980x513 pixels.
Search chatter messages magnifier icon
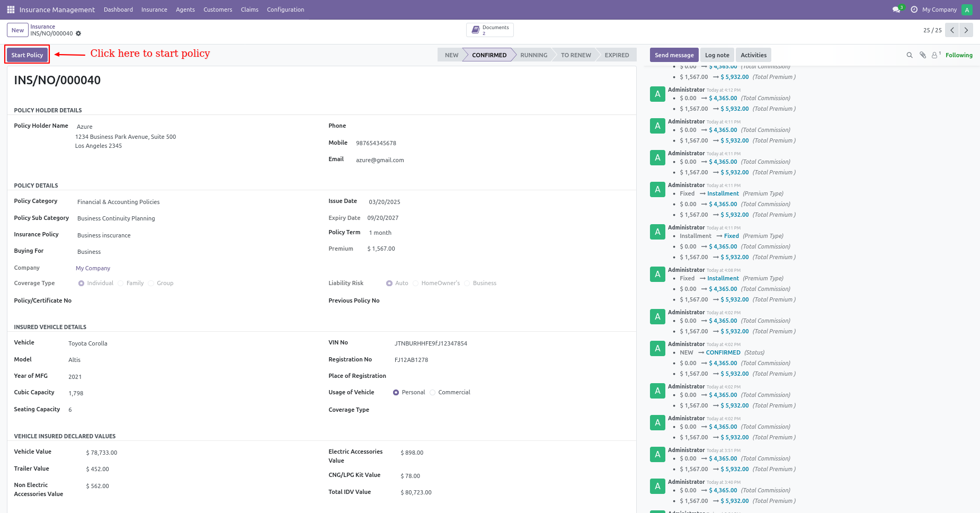coord(910,55)
